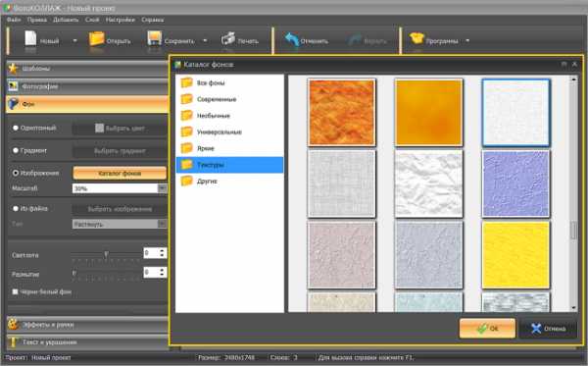588x366 pixels.
Task: Select the Градиент radio button
Action: [16, 150]
